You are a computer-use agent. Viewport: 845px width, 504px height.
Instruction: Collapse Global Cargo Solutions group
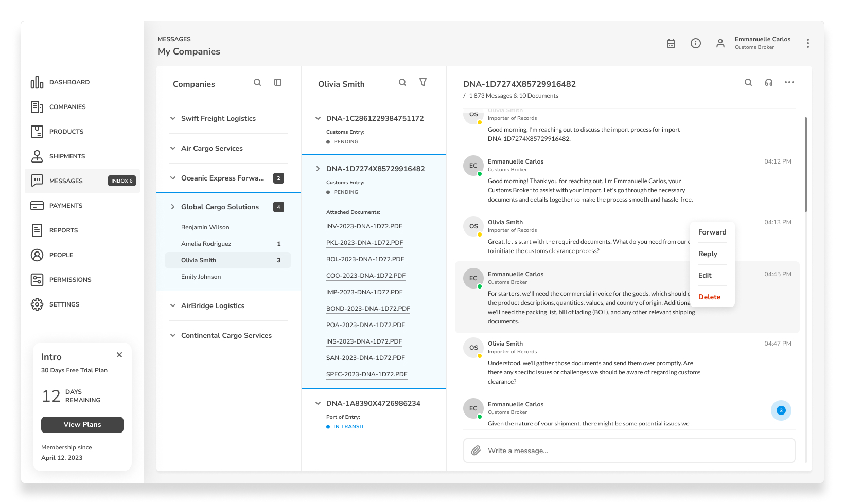(x=173, y=207)
